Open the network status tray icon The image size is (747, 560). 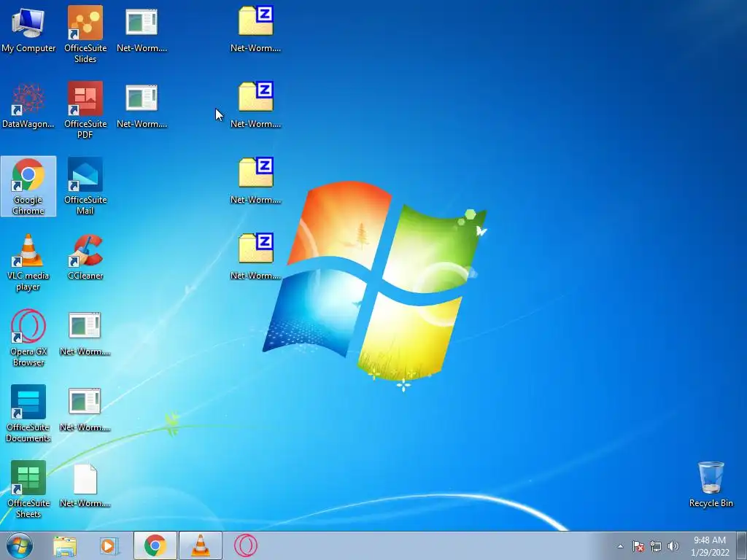656,546
